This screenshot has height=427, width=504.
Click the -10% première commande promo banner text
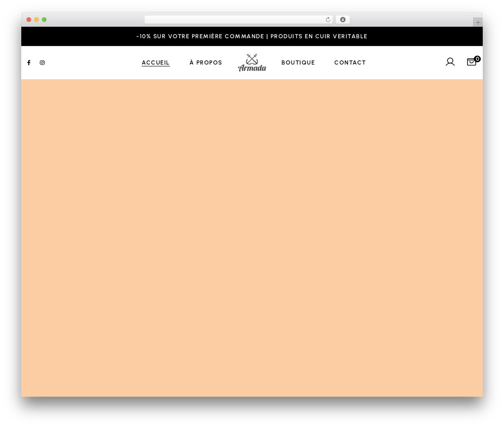pyautogui.click(x=252, y=36)
